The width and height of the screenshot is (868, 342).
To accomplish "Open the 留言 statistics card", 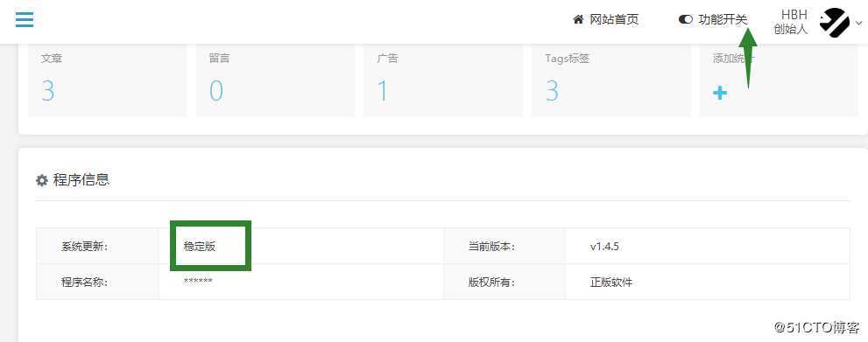I will [276, 80].
